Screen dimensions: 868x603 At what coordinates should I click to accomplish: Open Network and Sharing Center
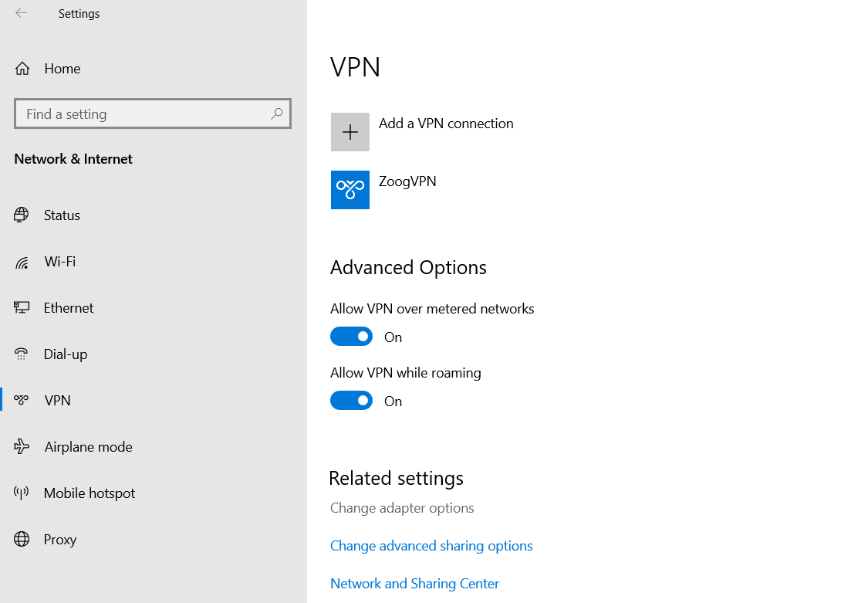tap(414, 583)
